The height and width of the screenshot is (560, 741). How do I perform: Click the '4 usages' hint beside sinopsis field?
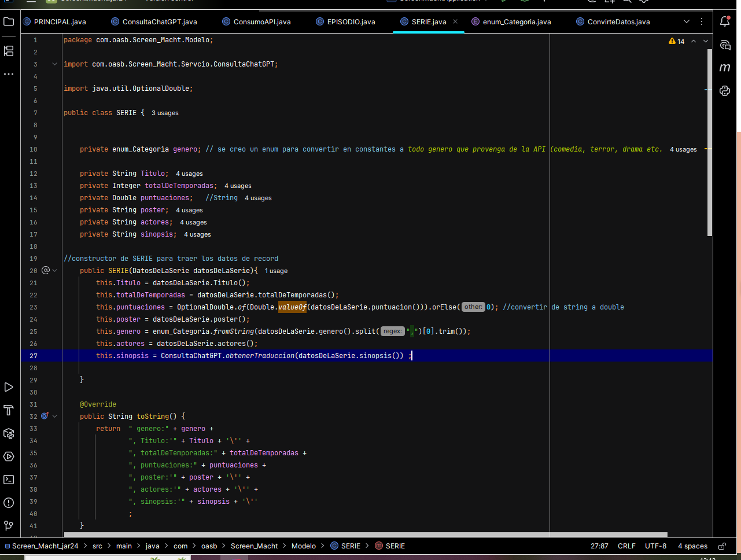(x=197, y=234)
